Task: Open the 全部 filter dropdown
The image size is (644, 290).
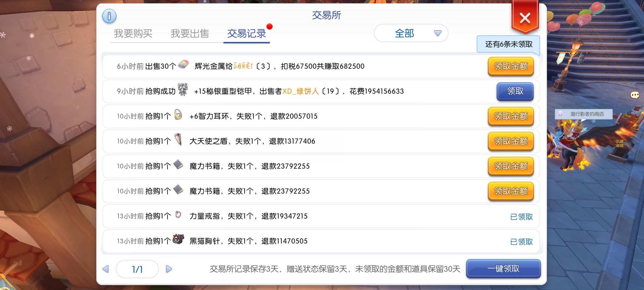Action: (411, 33)
